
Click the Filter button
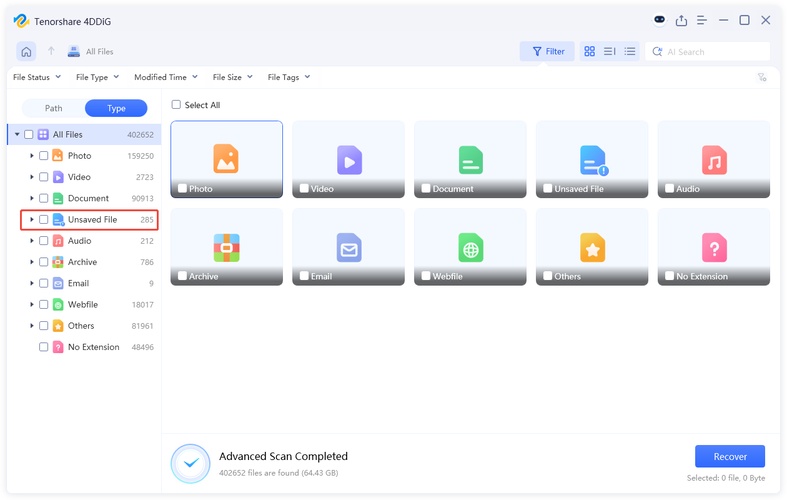(x=547, y=51)
